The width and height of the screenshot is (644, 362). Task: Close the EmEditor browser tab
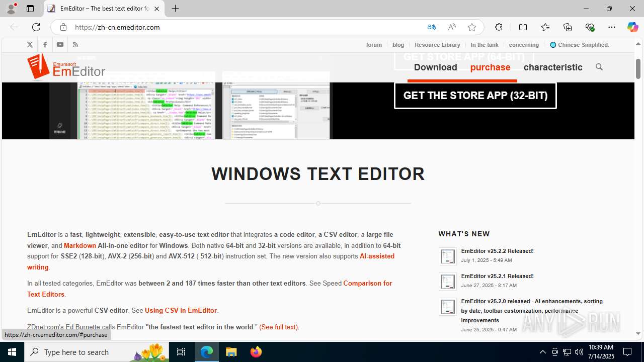click(x=157, y=9)
